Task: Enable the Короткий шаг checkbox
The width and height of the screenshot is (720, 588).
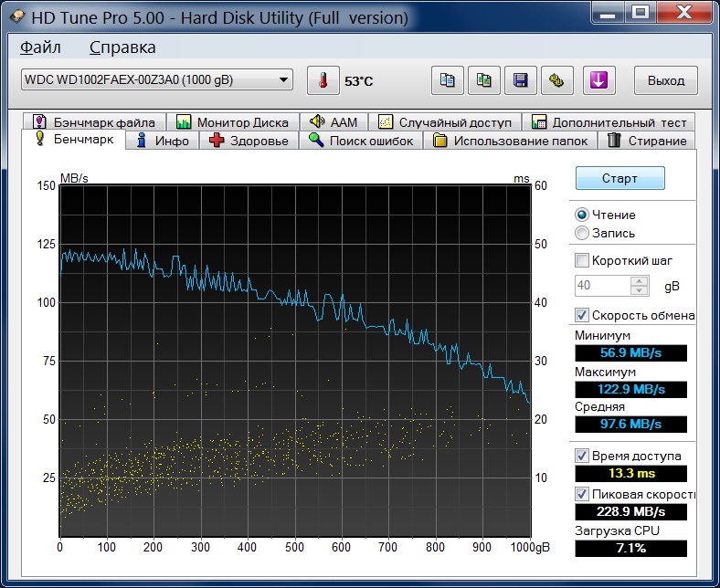Action: [x=582, y=260]
